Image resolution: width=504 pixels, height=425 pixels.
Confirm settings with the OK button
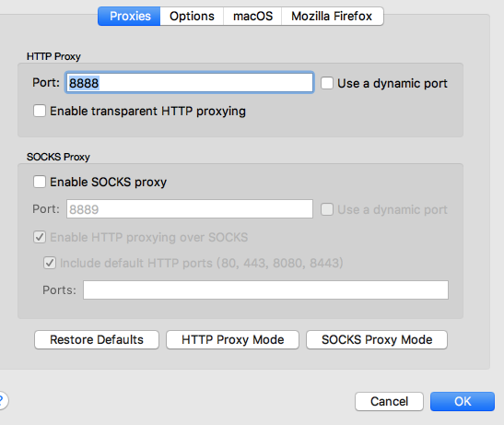tap(463, 401)
